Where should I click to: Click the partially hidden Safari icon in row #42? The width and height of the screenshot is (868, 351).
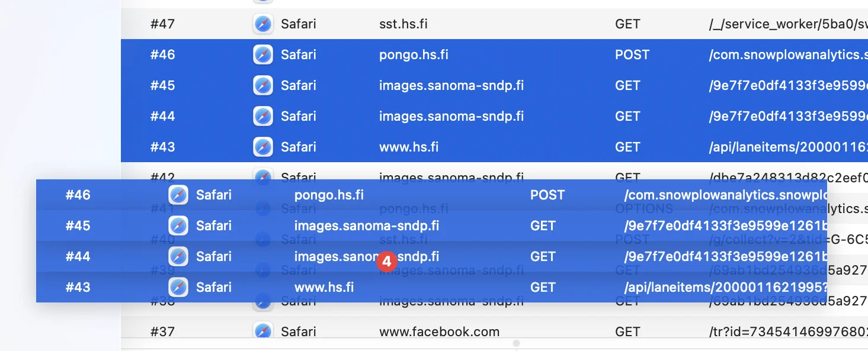[263, 175]
